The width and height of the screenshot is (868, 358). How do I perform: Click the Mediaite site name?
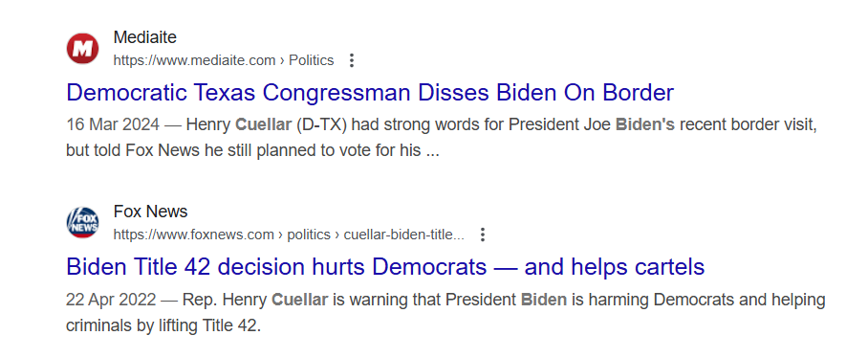point(145,37)
